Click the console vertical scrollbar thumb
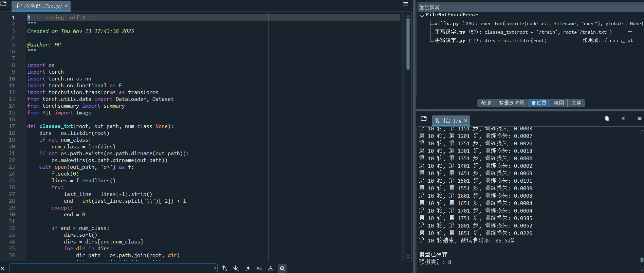 642,260
